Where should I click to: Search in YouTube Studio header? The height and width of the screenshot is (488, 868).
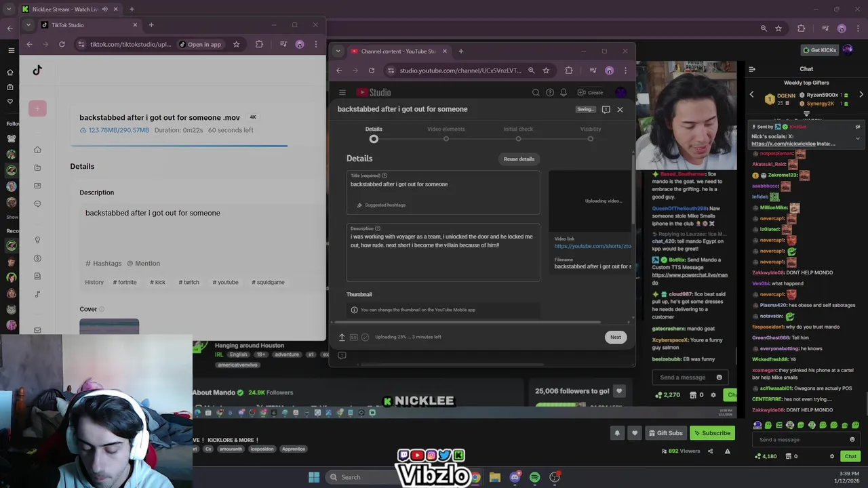[536, 93]
